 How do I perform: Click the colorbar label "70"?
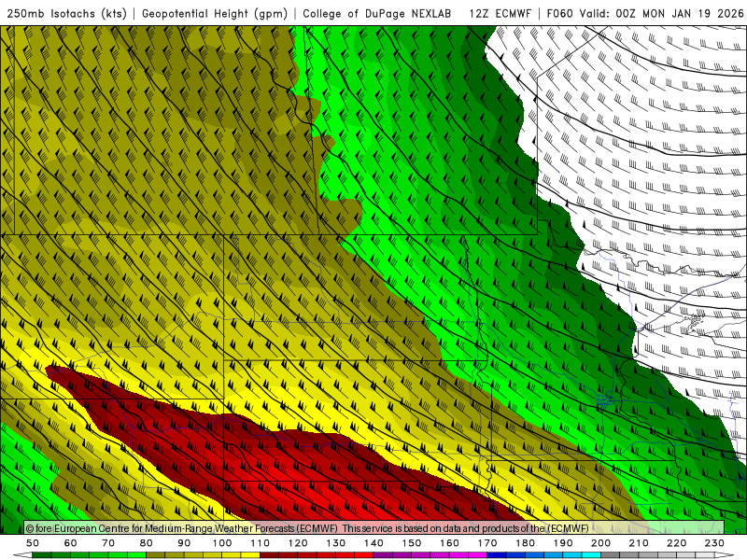(x=108, y=543)
